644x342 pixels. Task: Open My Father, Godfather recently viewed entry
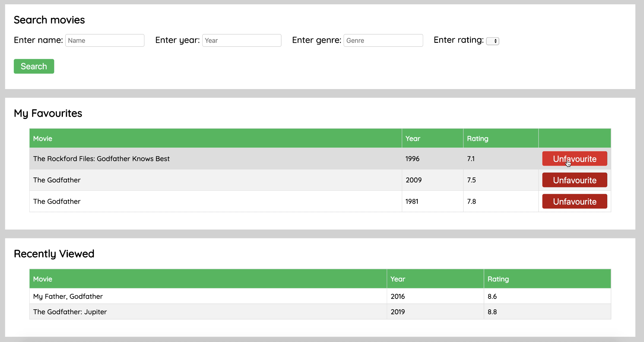click(x=68, y=296)
